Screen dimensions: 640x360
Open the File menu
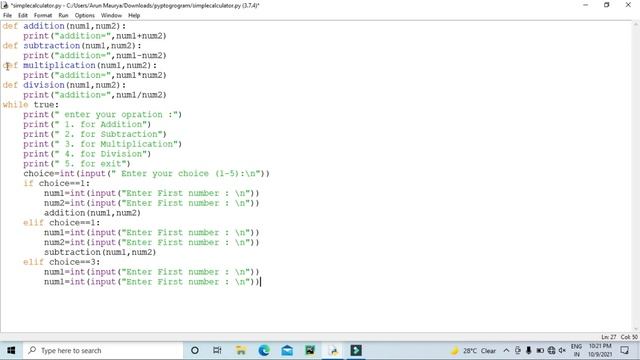coord(7,15)
